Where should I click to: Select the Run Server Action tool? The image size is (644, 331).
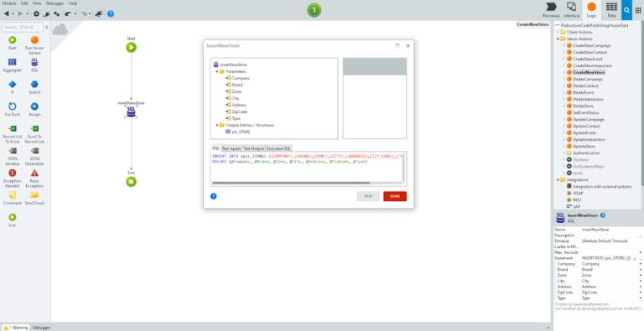coord(34,44)
